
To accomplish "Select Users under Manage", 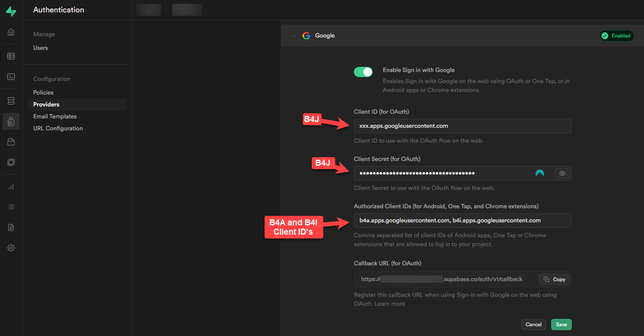I will [x=40, y=48].
